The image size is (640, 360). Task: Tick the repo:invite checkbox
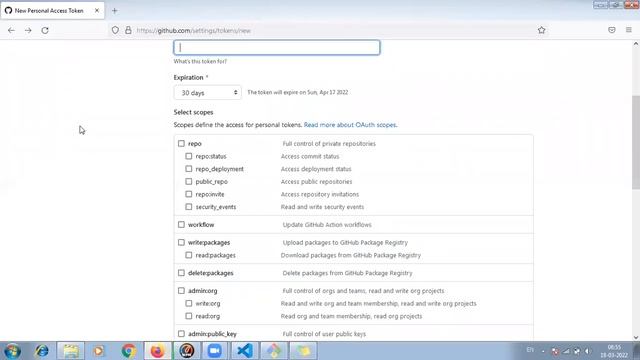189,194
